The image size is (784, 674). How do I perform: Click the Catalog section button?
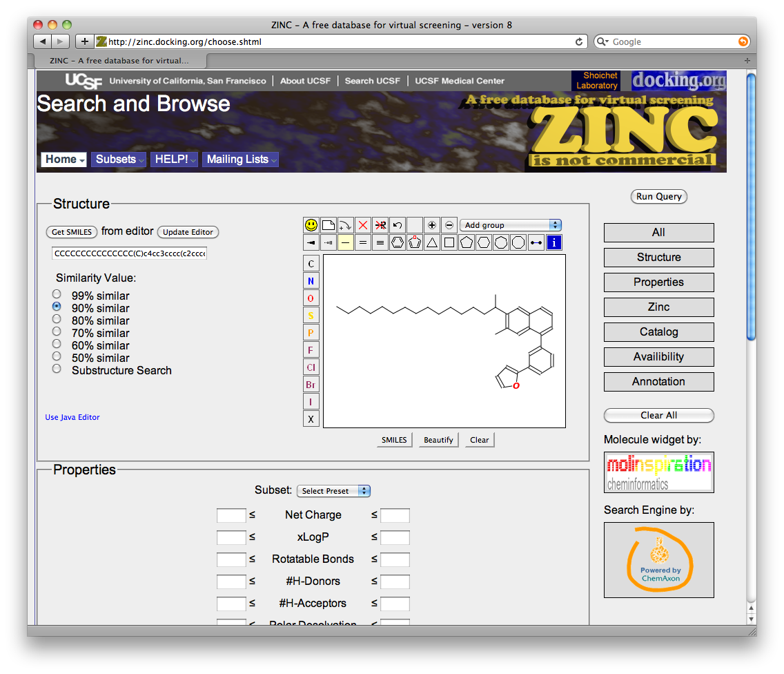point(659,332)
